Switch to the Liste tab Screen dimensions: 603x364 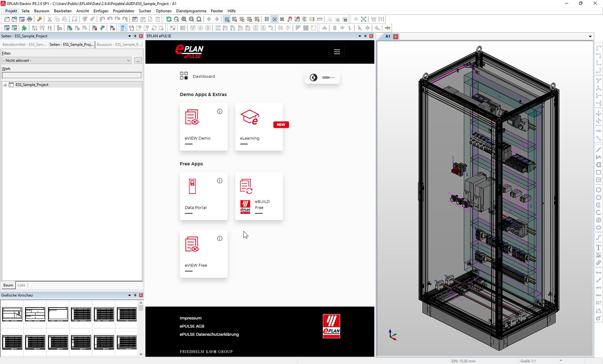pos(21,285)
